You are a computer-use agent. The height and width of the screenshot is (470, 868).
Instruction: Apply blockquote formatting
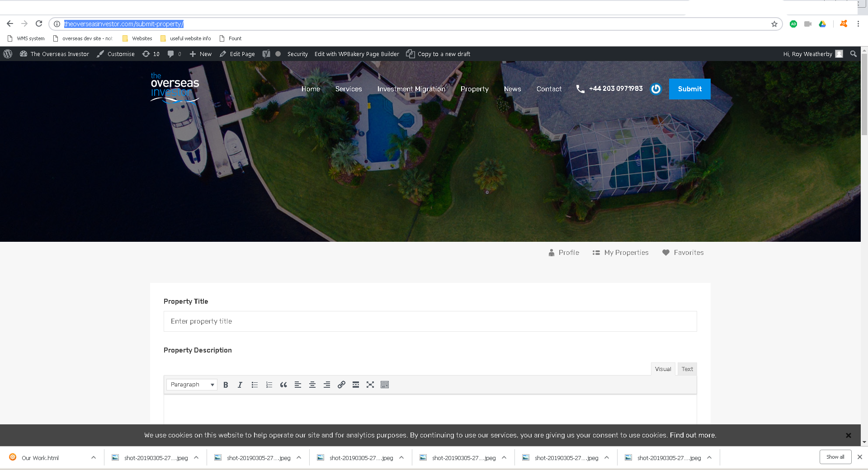coord(283,385)
